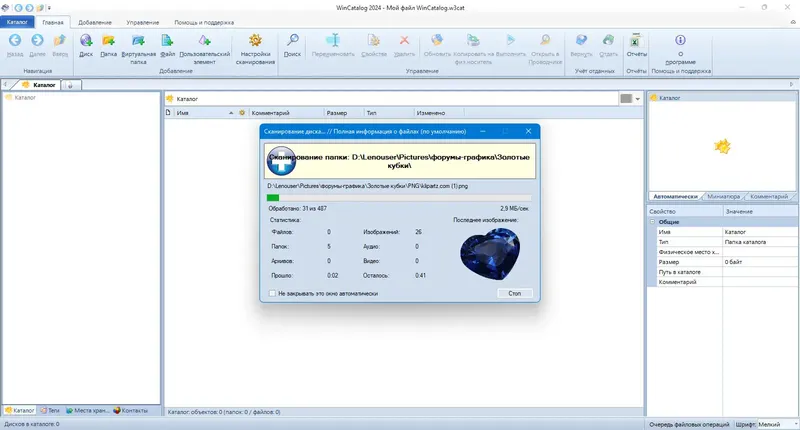Switch to the Добавление ribbon tab
The width and height of the screenshot is (800, 430).
click(x=95, y=22)
